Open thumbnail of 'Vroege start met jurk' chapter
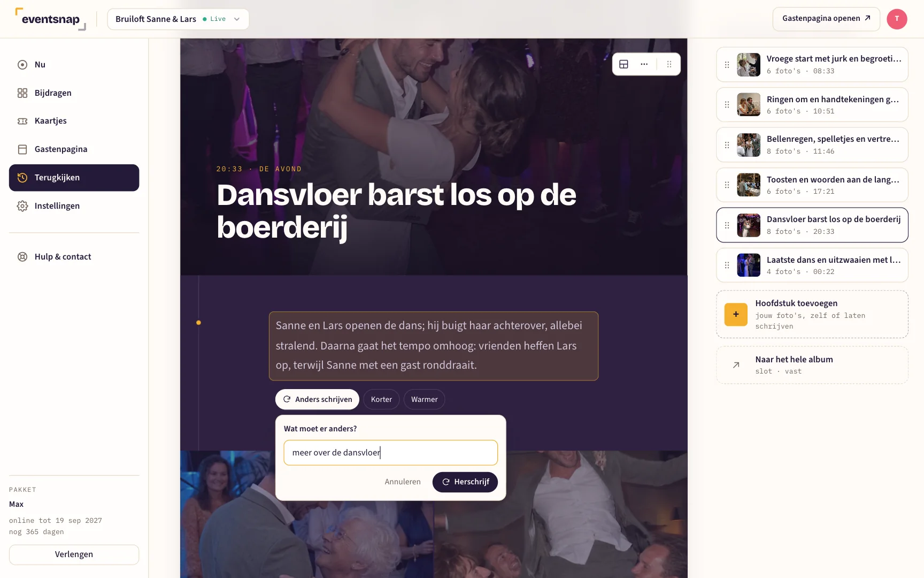 tap(748, 65)
